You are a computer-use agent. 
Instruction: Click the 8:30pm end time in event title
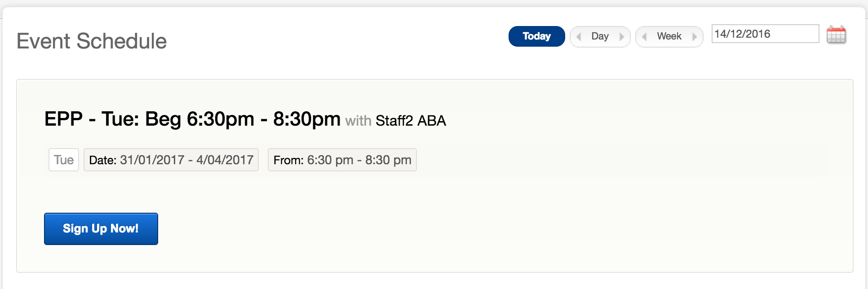[307, 119]
